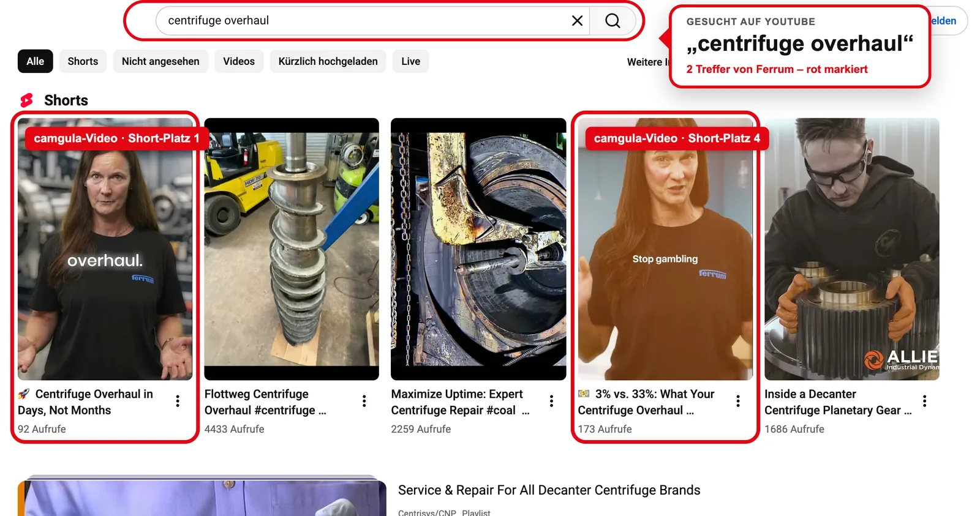
Task: Open Maximize Uptime: Expert Centrifuge Repair title
Action: click(460, 402)
